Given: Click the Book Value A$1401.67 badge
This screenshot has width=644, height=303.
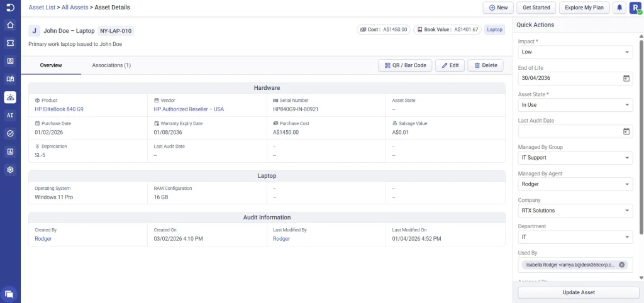Looking at the screenshot, I should [x=447, y=30].
